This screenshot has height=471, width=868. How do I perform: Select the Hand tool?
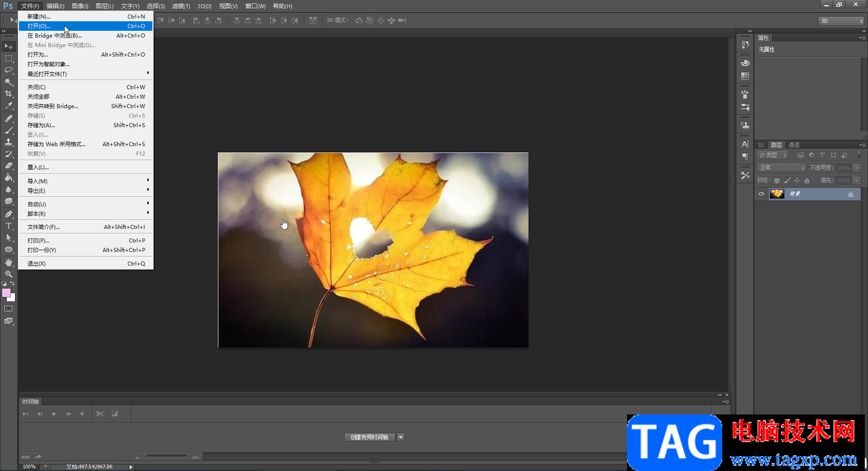[x=9, y=262]
